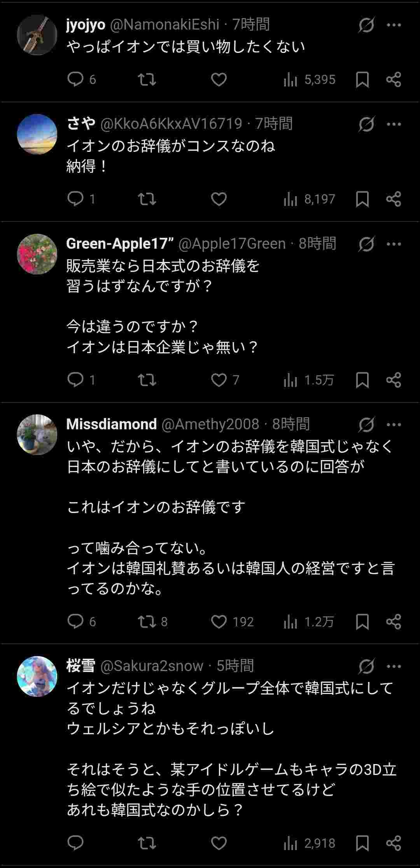
Task: Like Missdiamond's post with 192 likes
Action: point(219,622)
